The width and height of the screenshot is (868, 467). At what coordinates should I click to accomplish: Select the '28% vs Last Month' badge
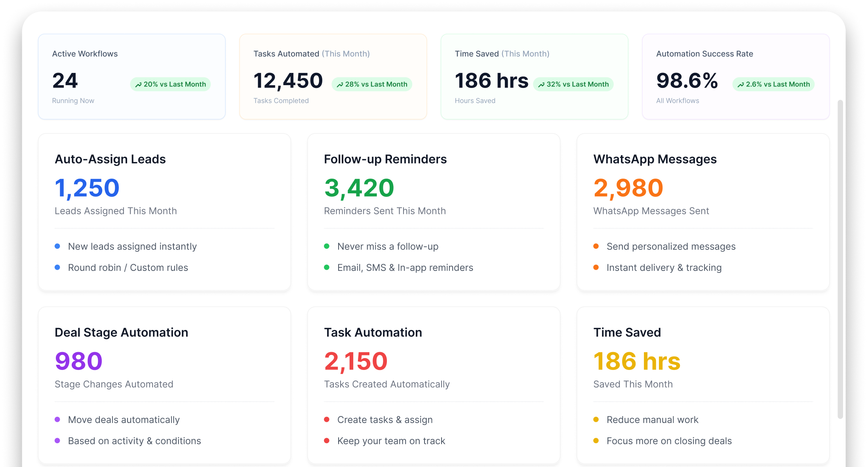point(372,84)
